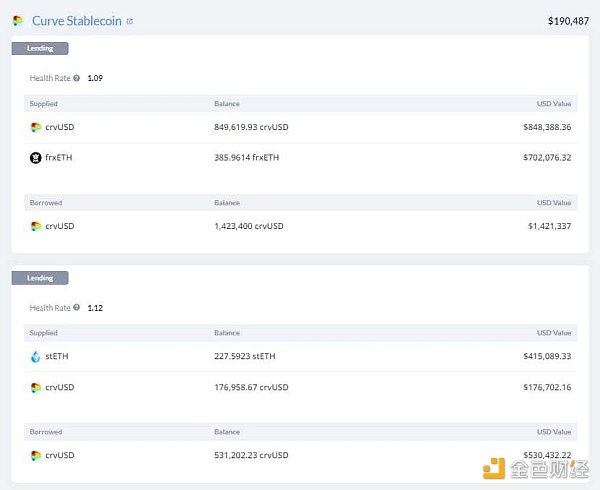This screenshot has width=600, height=490.
Task: Click the $1,421,337 borrowed USD value
Action: tap(547, 226)
